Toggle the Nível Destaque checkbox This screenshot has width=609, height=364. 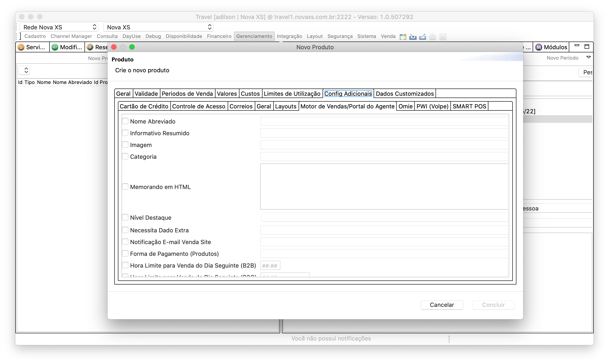tap(125, 217)
